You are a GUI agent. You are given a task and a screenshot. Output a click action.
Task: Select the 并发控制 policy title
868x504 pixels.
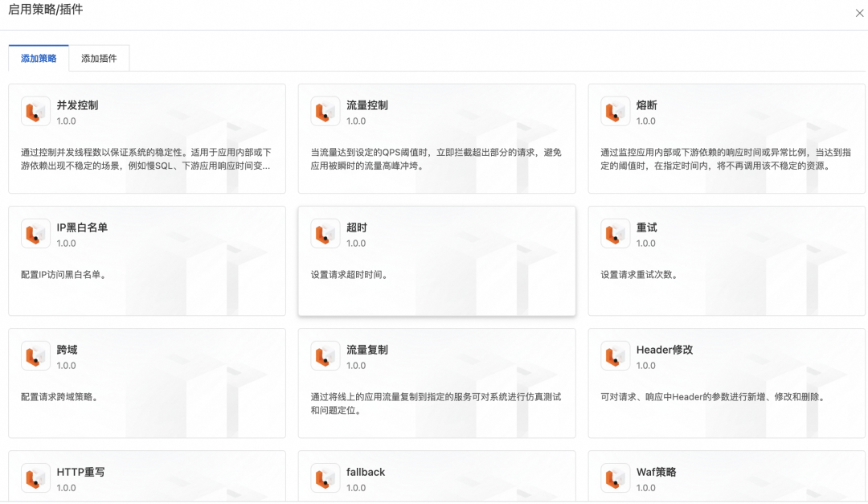click(77, 105)
